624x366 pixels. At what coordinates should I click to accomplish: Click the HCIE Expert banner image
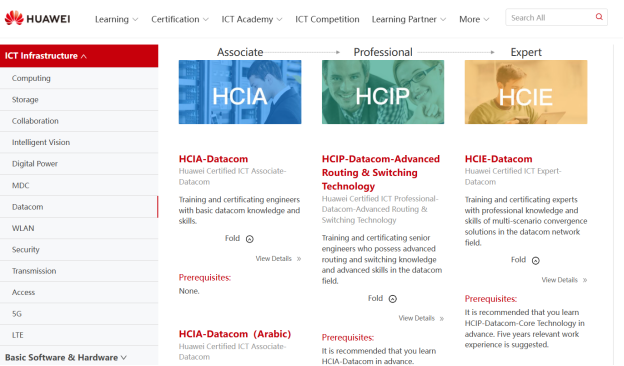[x=526, y=92]
